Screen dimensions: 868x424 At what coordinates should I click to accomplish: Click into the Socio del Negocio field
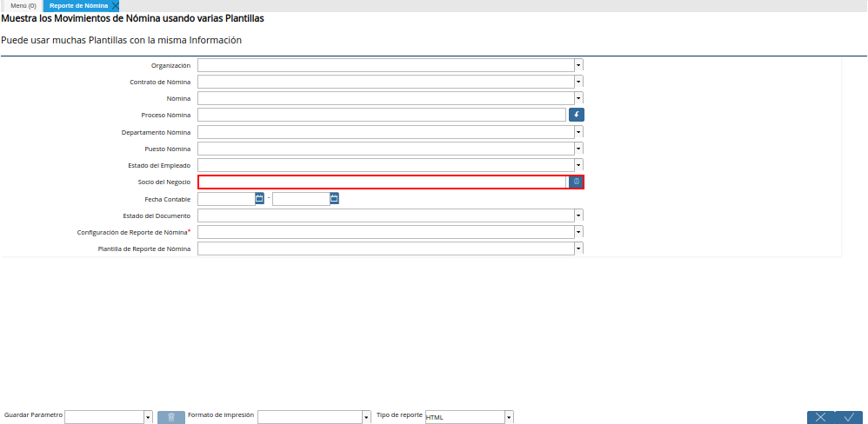[x=383, y=182]
